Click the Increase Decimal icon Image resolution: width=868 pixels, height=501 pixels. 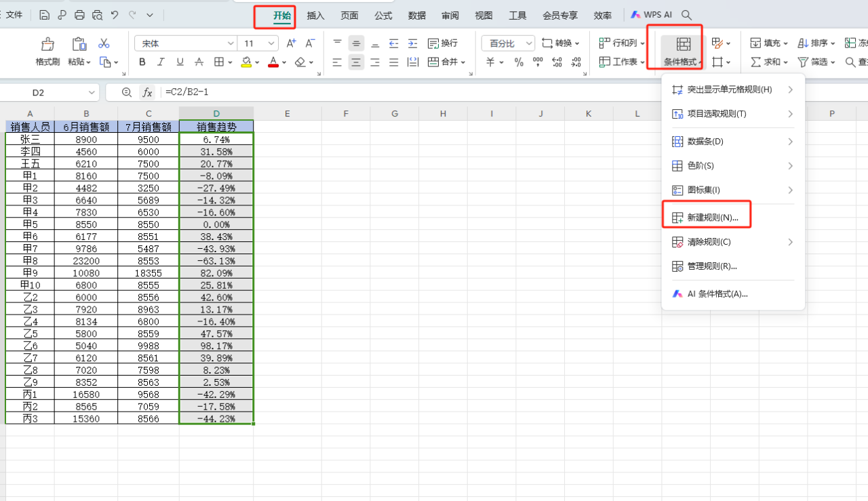(557, 62)
